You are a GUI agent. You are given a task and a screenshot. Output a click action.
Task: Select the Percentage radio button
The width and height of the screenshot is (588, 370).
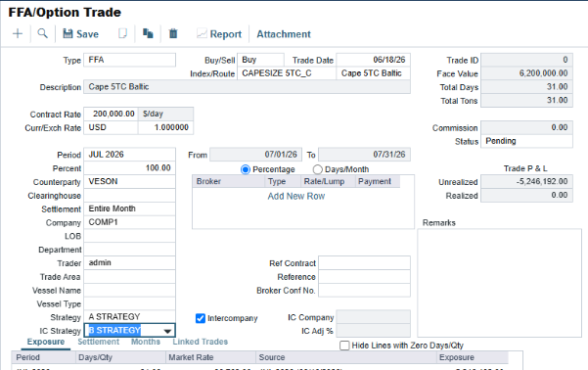point(246,169)
